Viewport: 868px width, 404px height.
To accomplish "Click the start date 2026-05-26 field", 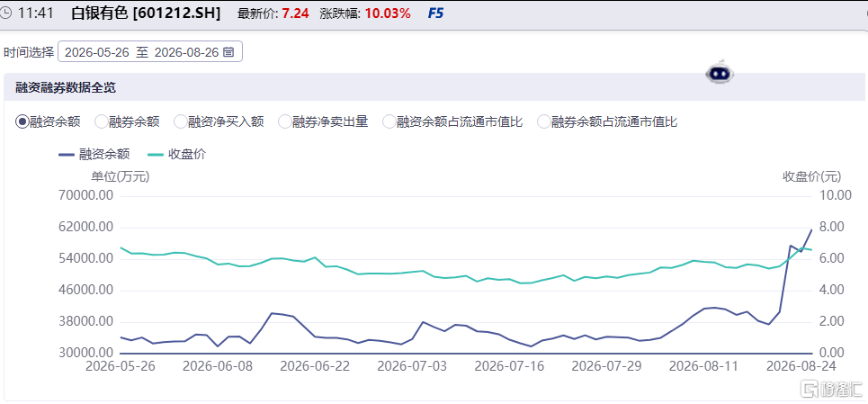I will coord(97,52).
